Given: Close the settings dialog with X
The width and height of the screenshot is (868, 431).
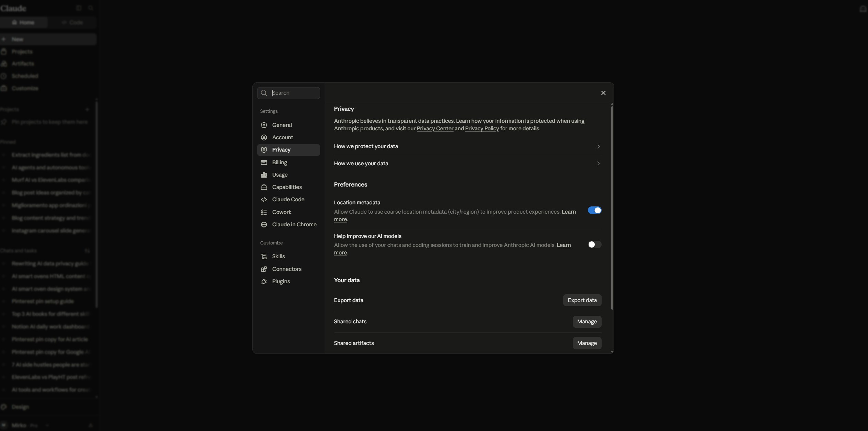Looking at the screenshot, I should pos(603,93).
